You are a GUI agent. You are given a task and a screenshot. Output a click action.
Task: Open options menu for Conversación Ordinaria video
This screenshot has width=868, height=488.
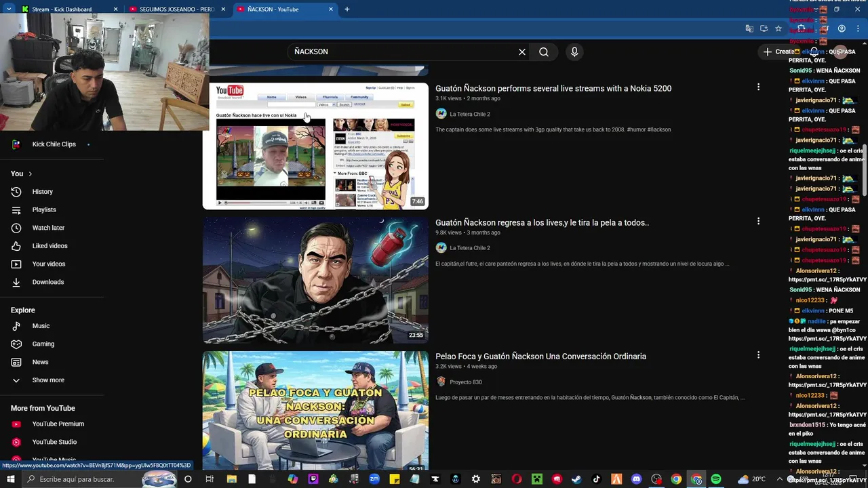pyautogui.click(x=758, y=354)
